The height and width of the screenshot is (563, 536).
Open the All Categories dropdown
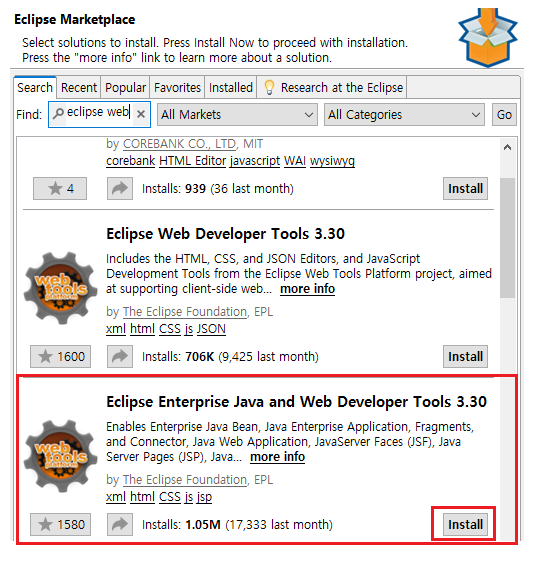(404, 115)
